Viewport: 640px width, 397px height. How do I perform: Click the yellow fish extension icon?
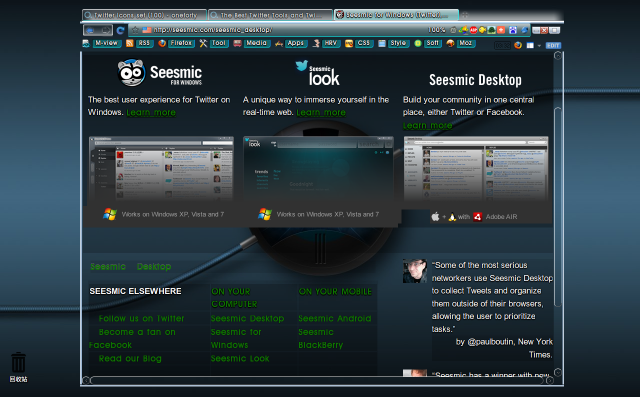482,30
